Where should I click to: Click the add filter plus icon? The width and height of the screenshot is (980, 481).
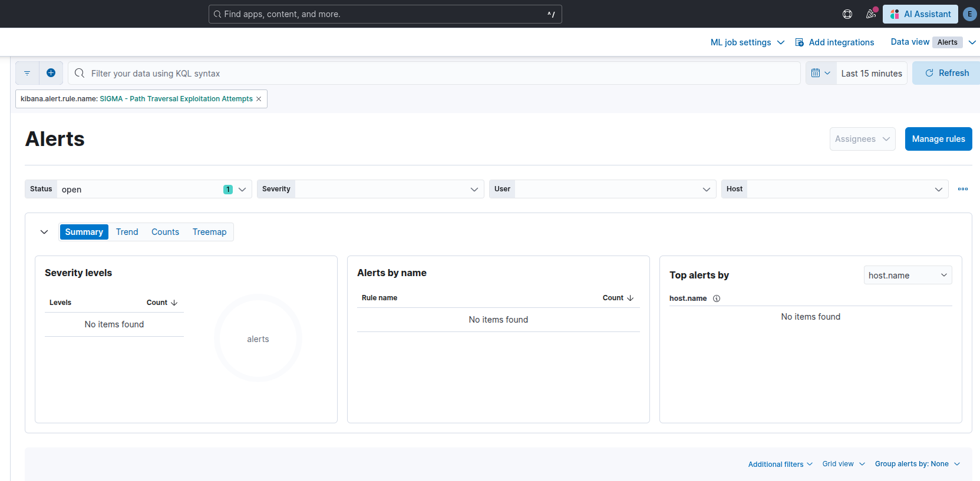(51, 73)
